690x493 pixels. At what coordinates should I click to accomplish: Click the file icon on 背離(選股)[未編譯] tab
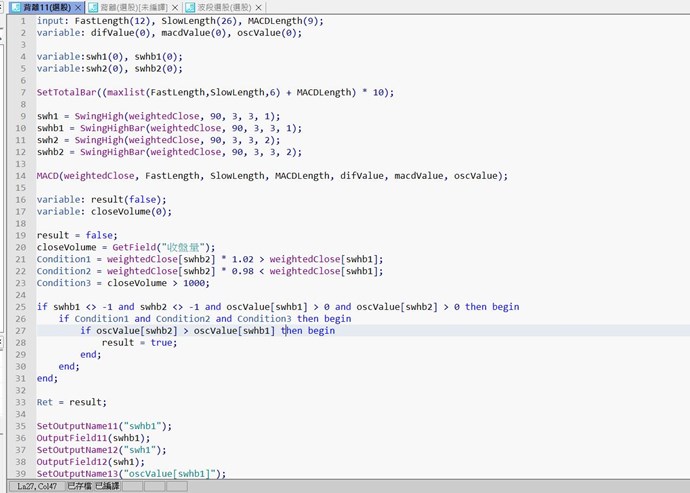click(x=93, y=7)
